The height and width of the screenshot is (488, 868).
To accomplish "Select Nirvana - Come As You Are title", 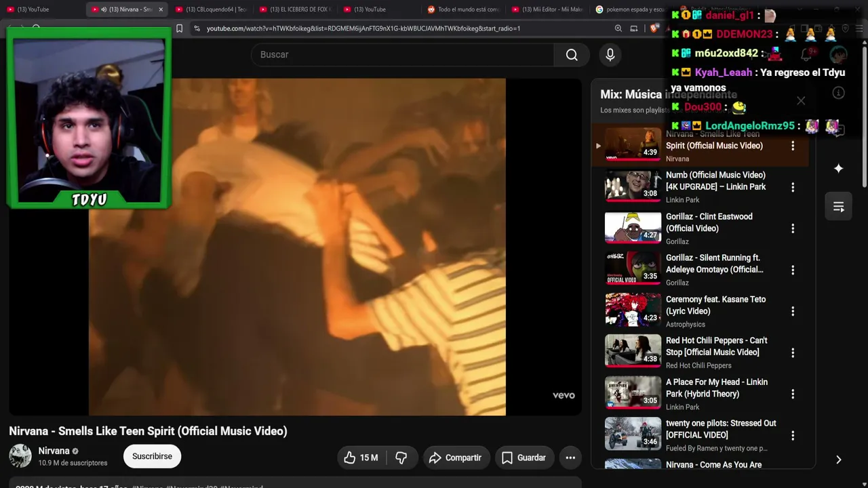I will tap(713, 465).
